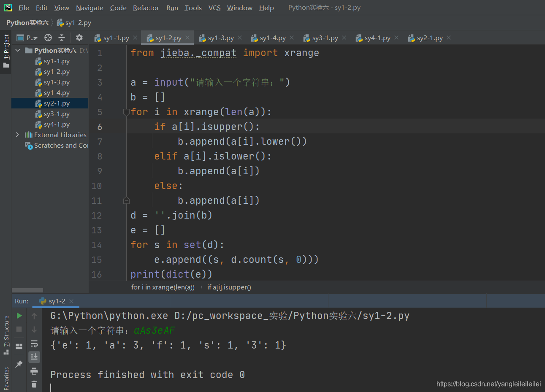Open the Edit menu
Screen dimensions: 545x392
click(x=42, y=8)
